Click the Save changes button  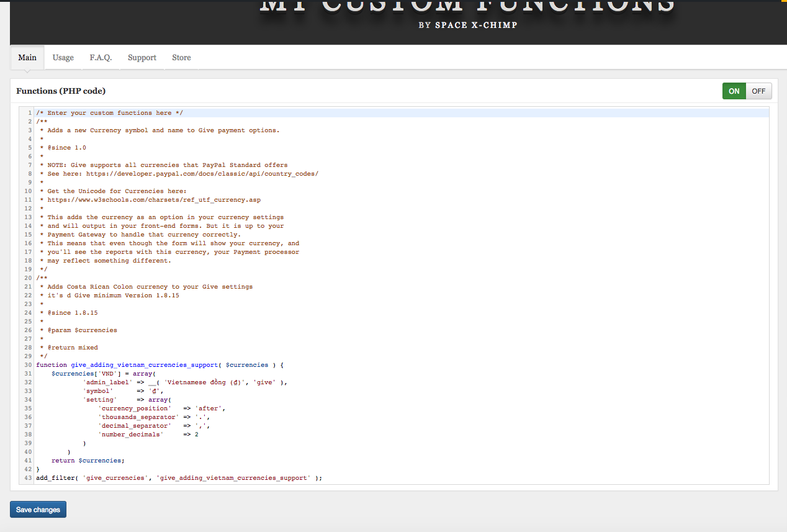[x=38, y=510]
